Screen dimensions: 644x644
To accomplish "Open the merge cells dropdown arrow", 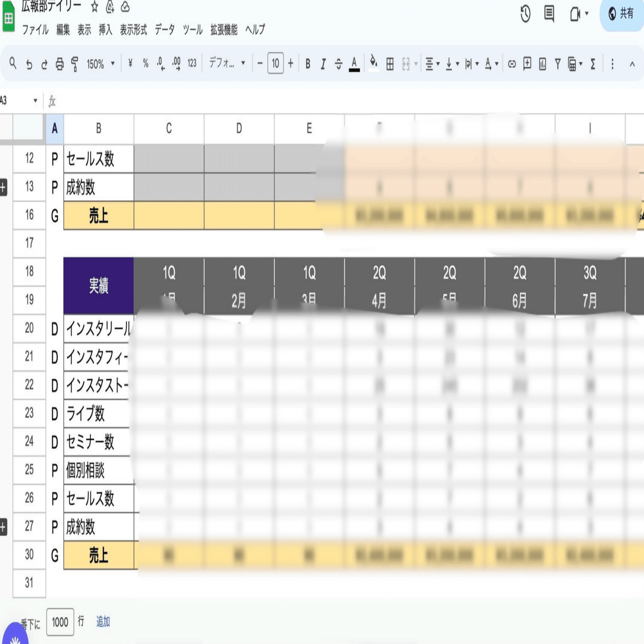I will point(416,64).
